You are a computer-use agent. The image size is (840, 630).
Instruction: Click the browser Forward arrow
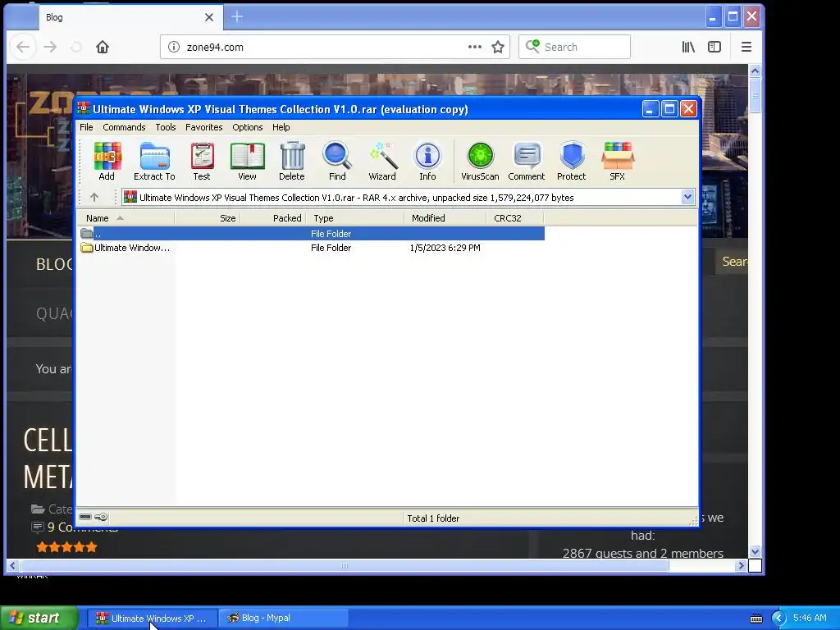point(50,47)
